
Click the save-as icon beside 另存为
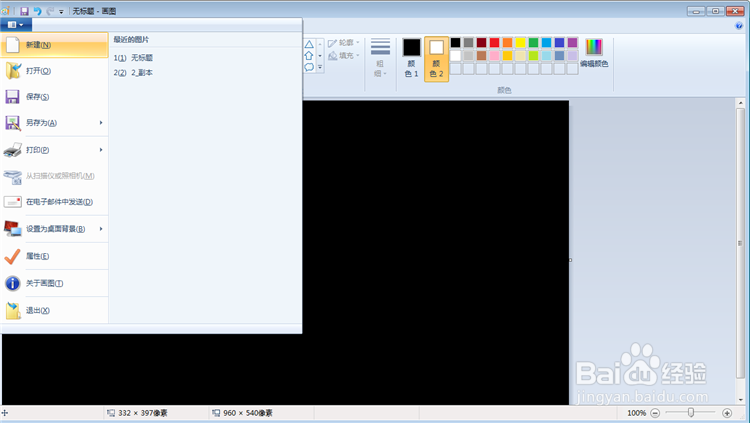point(13,123)
